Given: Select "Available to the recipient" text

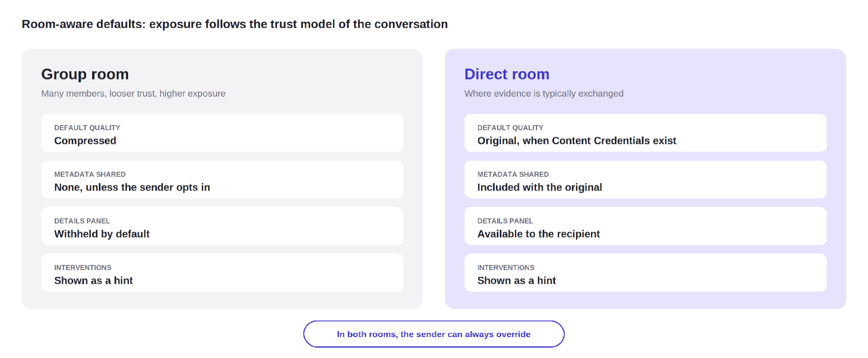Looking at the screenshot, I should [538, 234].
